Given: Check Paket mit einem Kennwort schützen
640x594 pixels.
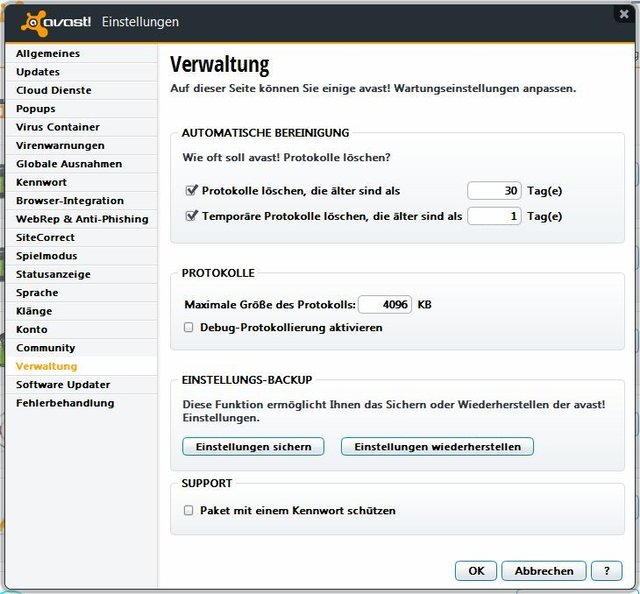Looking at the screenshot, I should pyautogui.click(x=188, y=510).
